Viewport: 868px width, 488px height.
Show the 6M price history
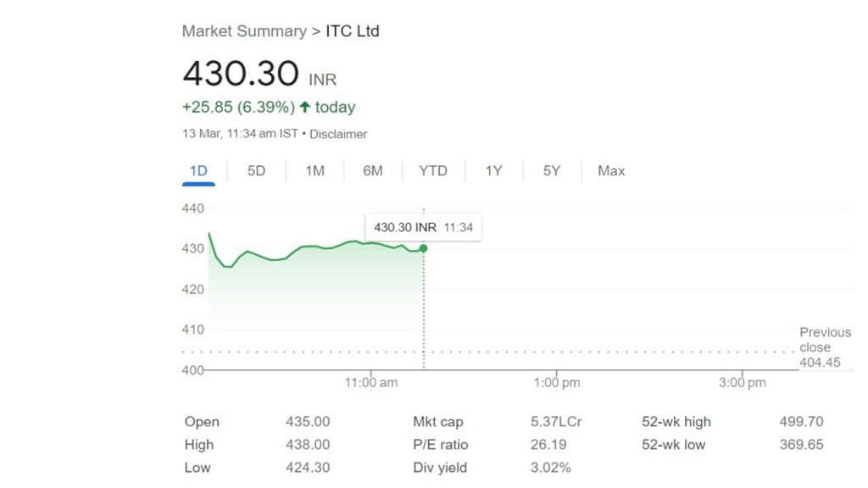373,171
